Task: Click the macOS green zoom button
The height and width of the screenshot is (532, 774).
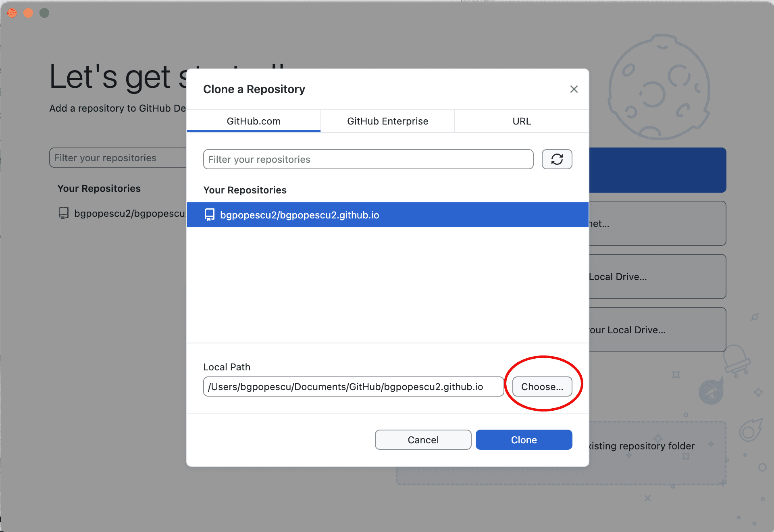Action: (x=44, y=13)
